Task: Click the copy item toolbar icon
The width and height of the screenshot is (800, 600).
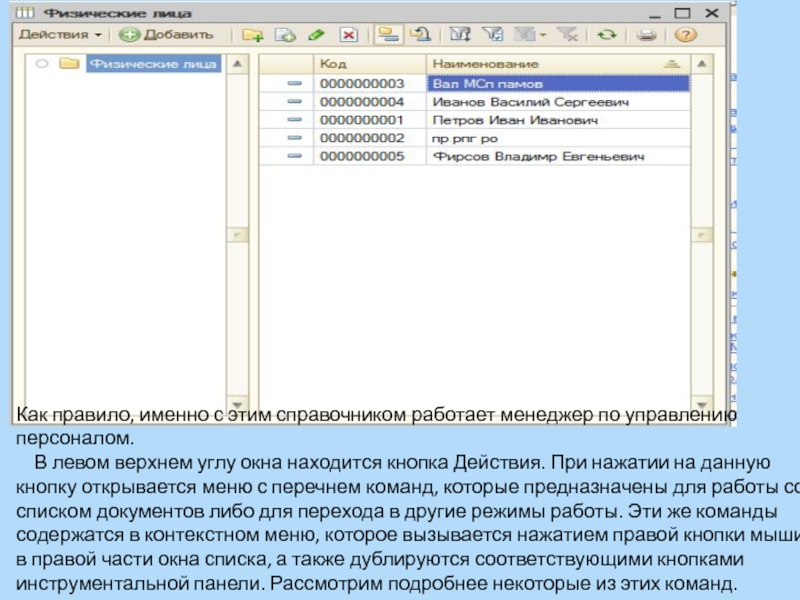Action: point(284,34)
